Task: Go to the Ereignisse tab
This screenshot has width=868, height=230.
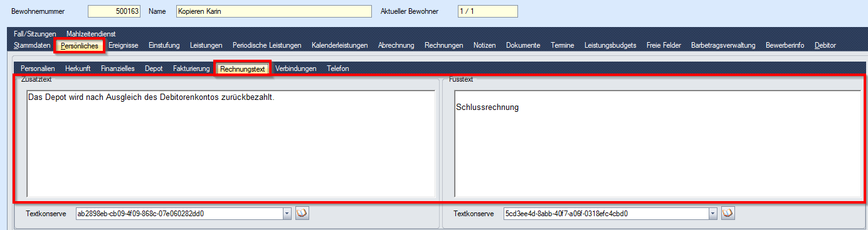Action: 123,45
